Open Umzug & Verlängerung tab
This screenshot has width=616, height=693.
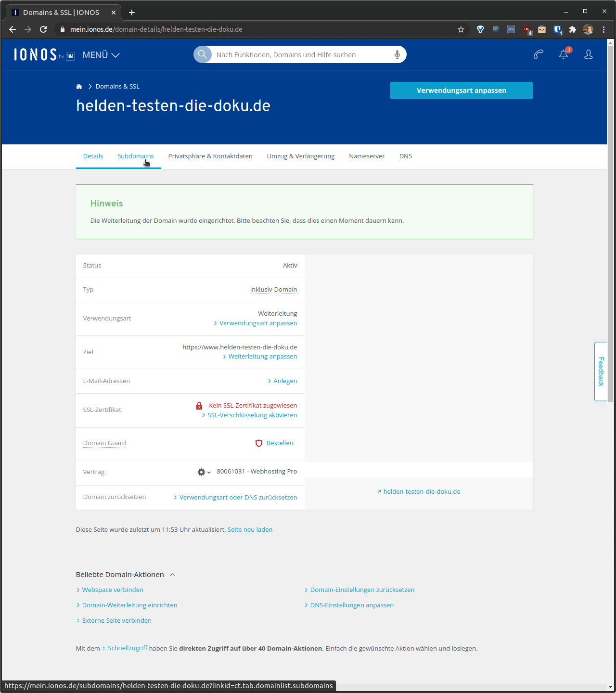pos(301,156)
